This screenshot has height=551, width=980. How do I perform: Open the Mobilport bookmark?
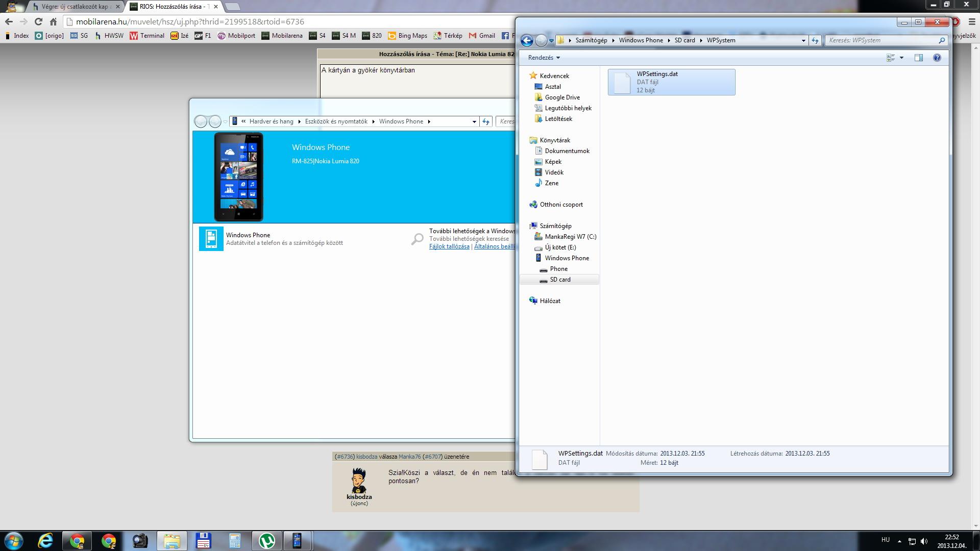tap(236, 36)
